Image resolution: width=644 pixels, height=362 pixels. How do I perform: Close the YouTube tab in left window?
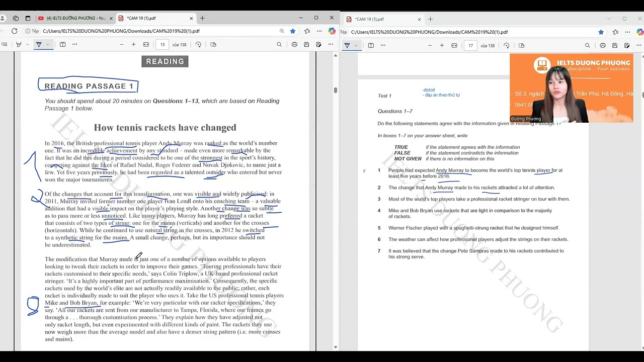coord(111,18)
